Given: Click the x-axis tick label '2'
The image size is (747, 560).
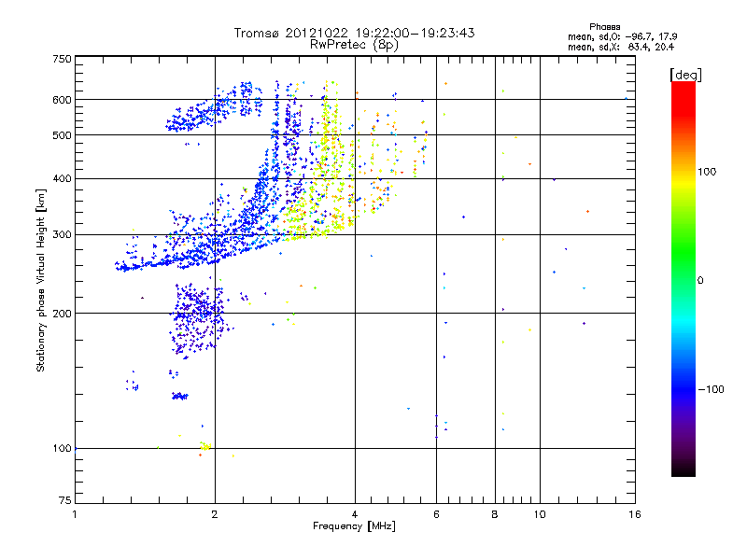Looking at the screenshot, I should pos(215,514).
